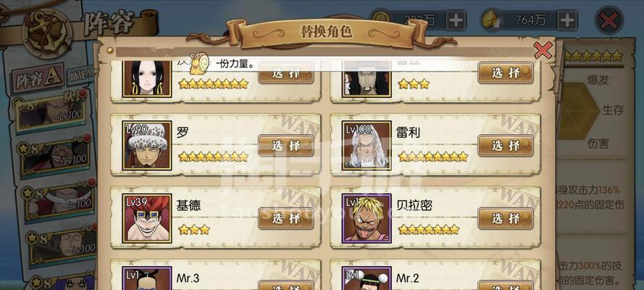Select 罗 using its 选择 button
Image resolution: width=644 pixels, height=290 pixels.
tap(286, 146)
